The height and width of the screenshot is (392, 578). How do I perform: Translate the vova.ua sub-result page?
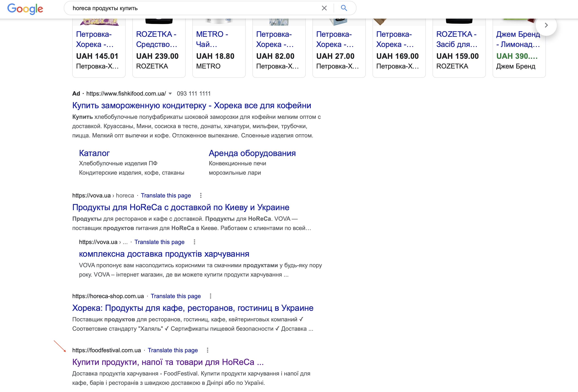(159, 242)
